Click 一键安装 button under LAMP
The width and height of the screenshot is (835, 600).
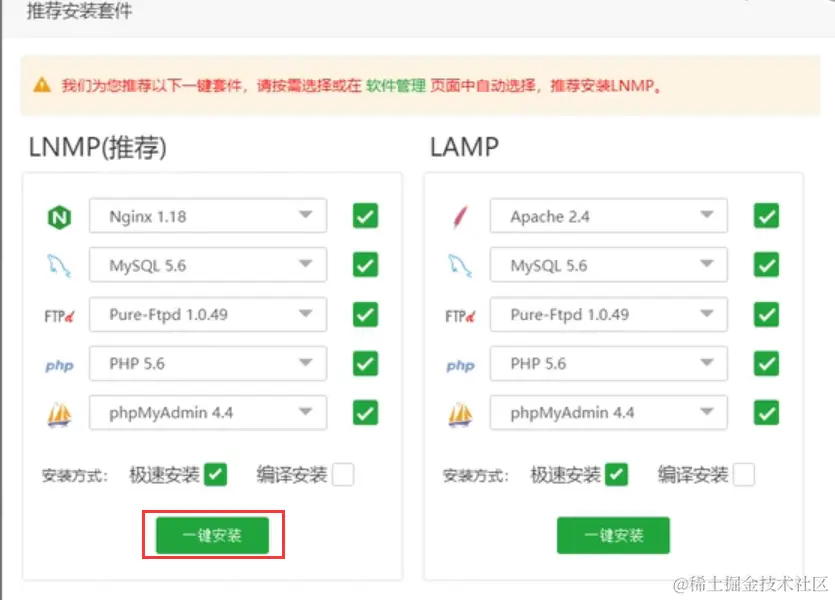(613, 535)
